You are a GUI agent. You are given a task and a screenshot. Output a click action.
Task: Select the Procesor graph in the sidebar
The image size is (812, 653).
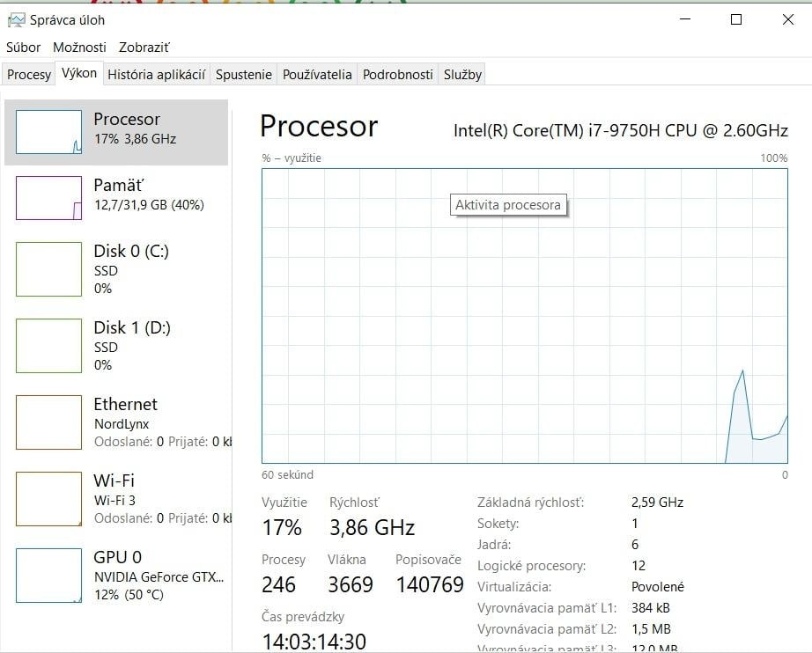pyautogui.click(x=114, y=128)
